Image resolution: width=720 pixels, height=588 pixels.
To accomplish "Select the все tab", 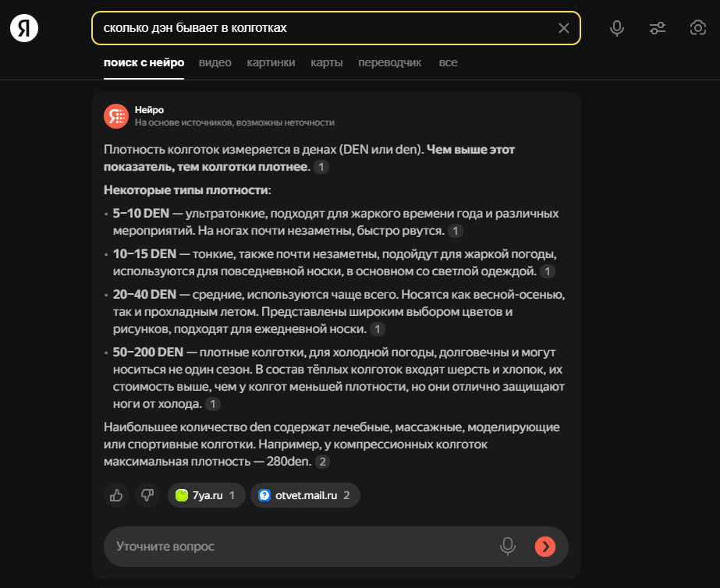I will (448, 62).
